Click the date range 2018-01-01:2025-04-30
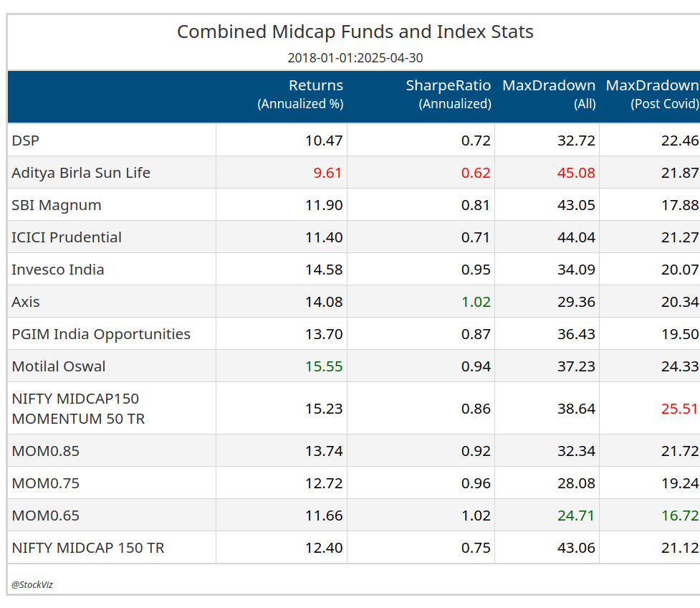700x608 pixels. [x=355, y=58]
